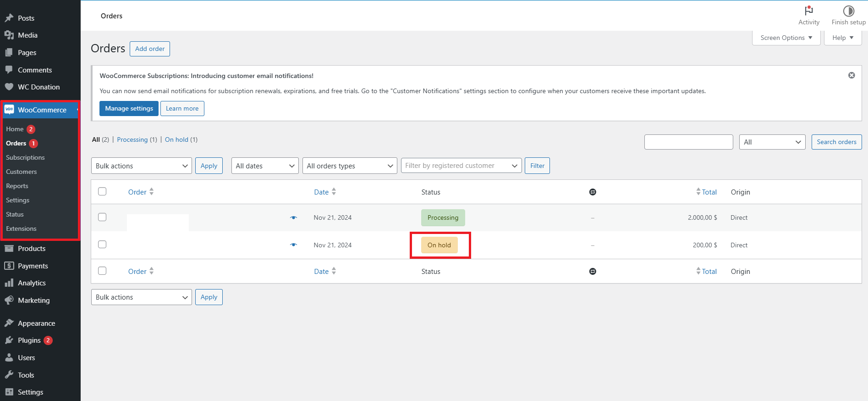The height and width of the screenshot is (401, 868).
Task: Open the Finish setup progress icon
Action: 849,11
